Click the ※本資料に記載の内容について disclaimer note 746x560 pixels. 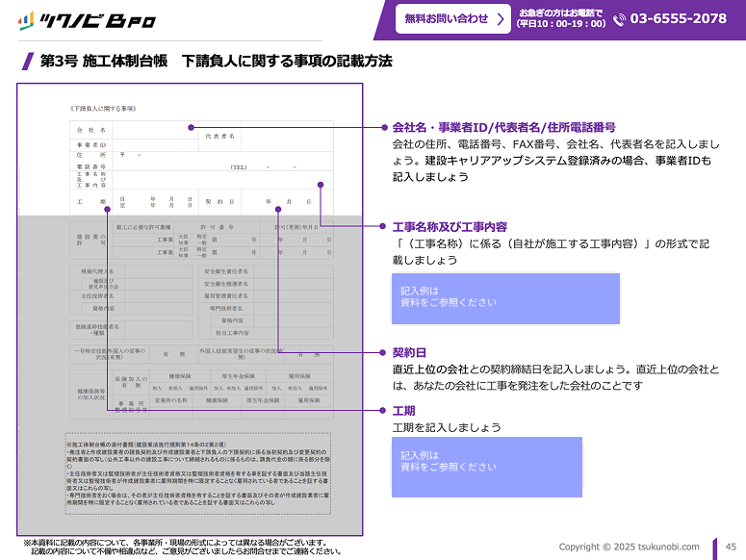183,547
